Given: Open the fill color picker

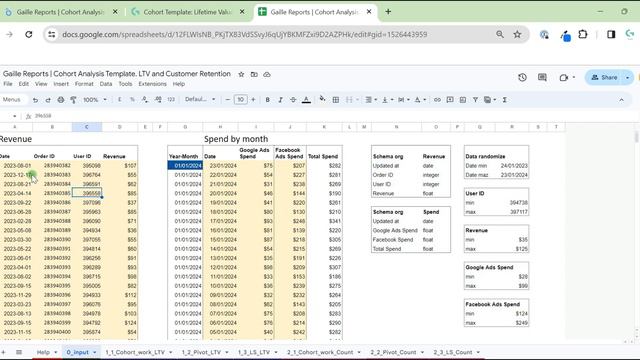Looking at the screenshot, I should coord(322,99).
